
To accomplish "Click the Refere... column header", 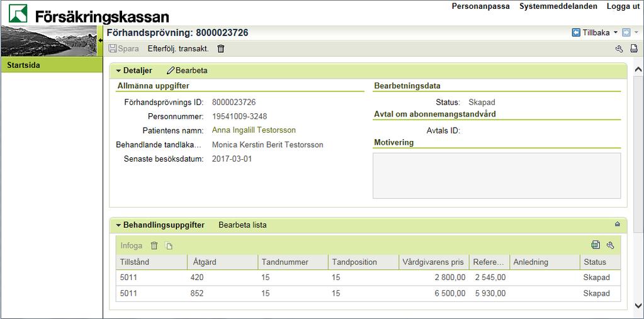I will click(489, 262).
